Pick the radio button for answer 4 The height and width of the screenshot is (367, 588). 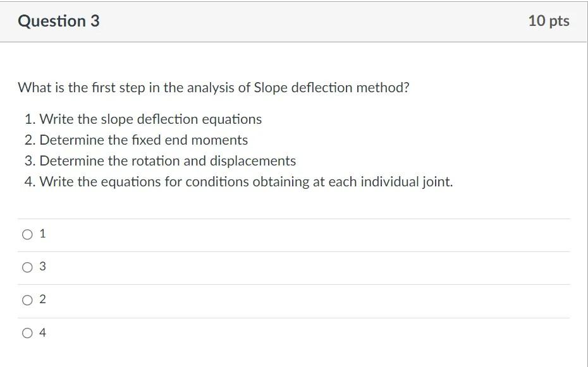(x=27, y=333)
